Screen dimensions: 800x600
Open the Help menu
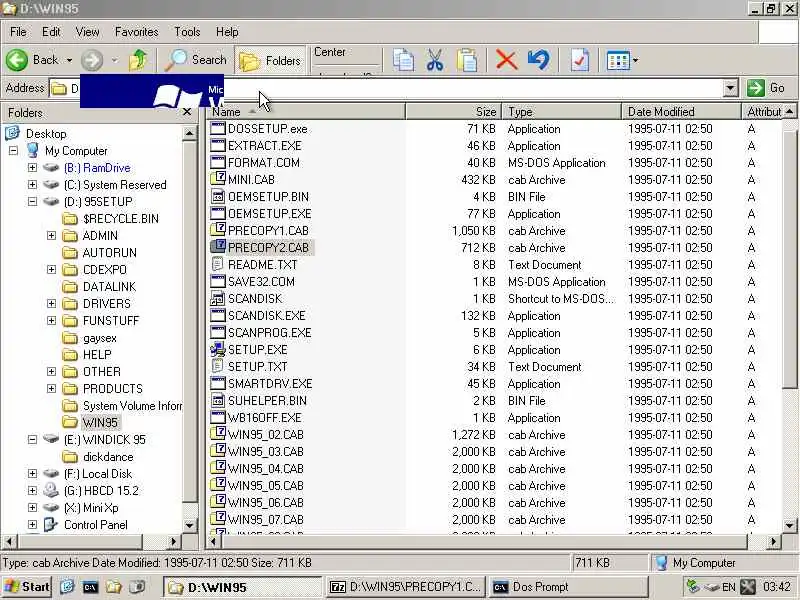click(x=227, y=32)
